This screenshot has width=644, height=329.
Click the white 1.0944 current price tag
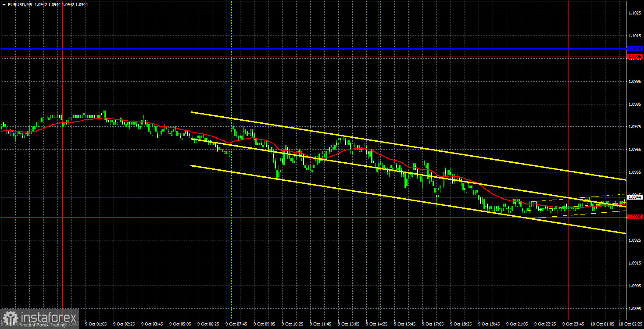click(635, 197)
